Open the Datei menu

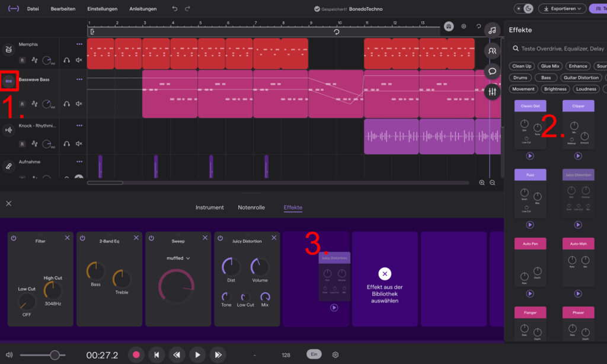click(x=33, y=8)
